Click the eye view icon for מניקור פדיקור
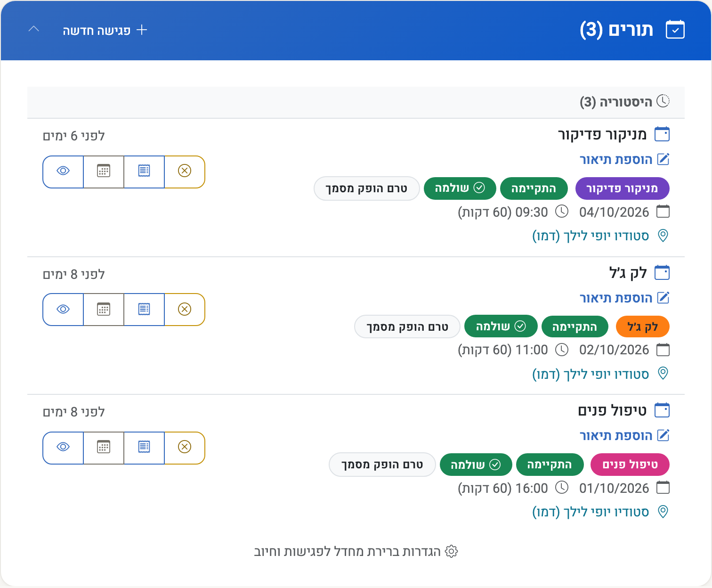 [x=63, y=171]
